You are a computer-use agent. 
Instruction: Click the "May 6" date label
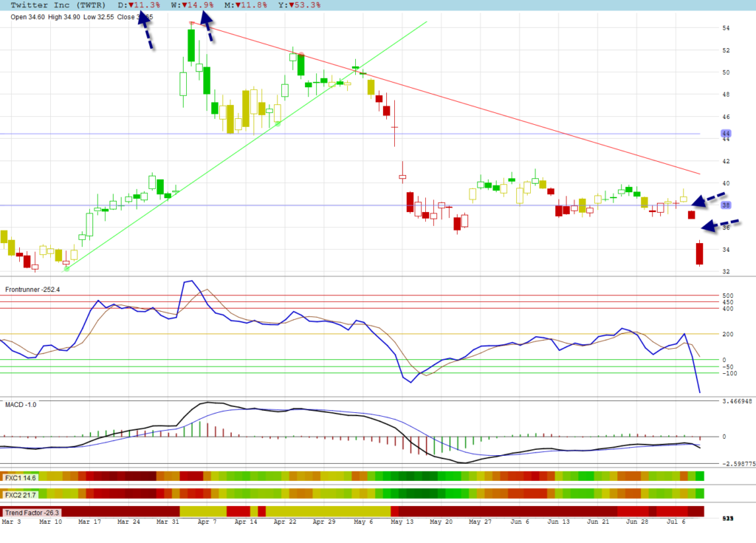(x=363, y=522)
